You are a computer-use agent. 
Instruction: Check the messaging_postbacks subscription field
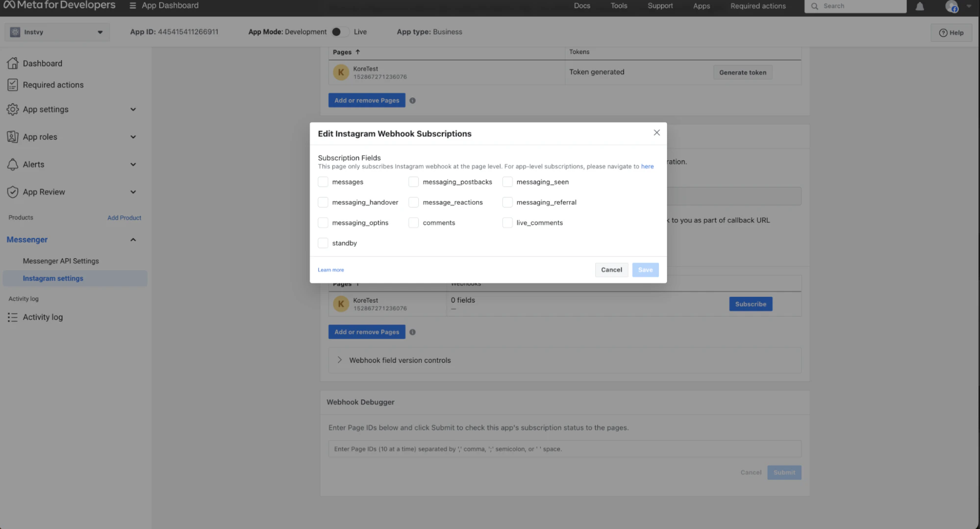pyautogui.click(x=413, y=182)
